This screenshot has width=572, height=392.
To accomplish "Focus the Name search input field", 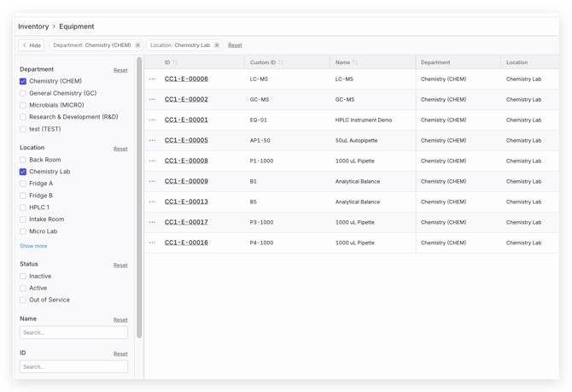I will tap(73, 332).
